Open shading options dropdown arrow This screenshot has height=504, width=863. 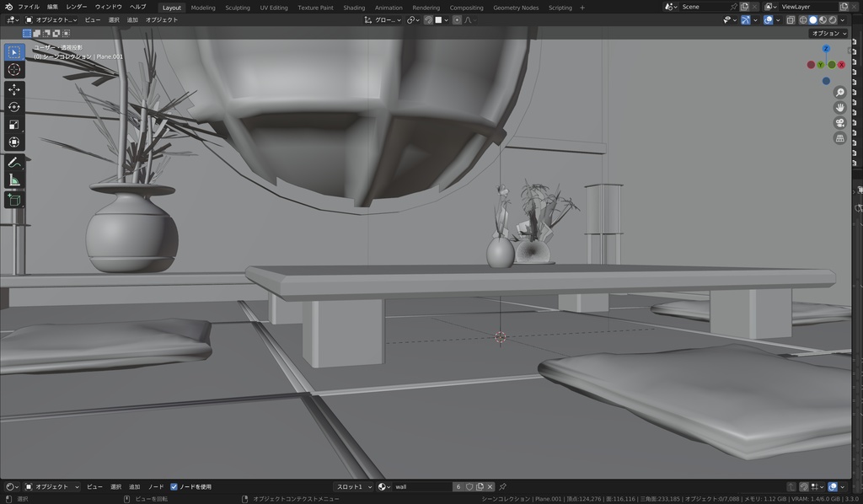pyautogui.click(x=843, y=20)
